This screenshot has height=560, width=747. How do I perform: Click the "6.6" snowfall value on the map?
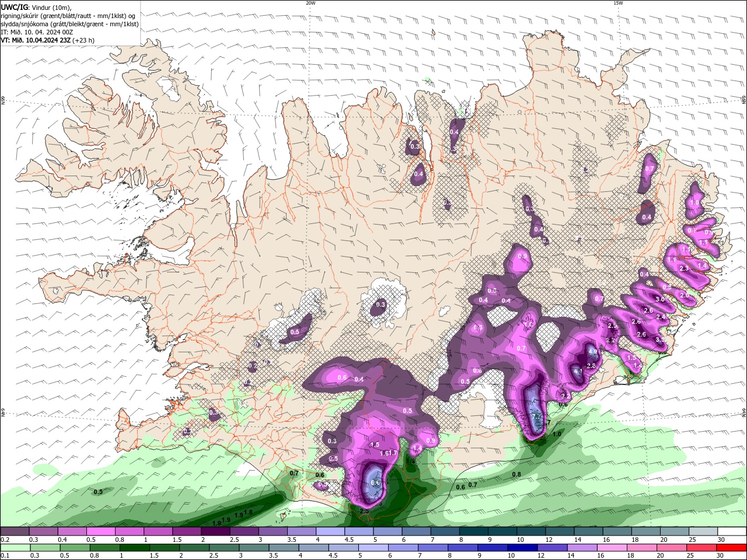pos(375,483)
